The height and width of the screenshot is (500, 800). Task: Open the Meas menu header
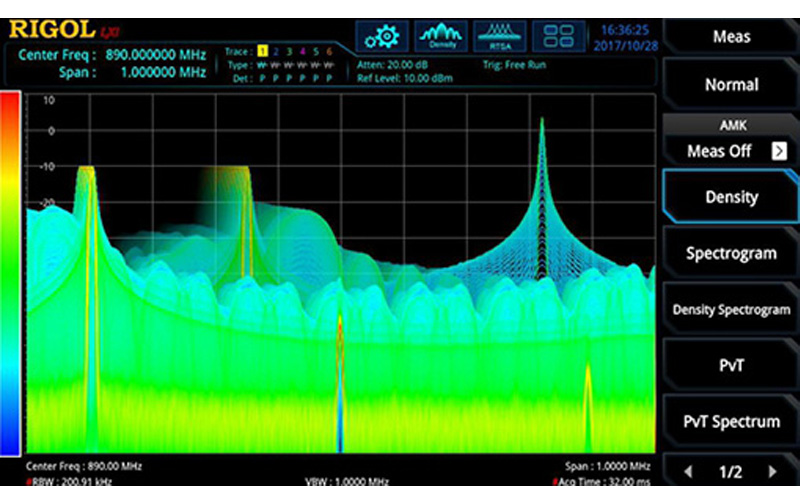coord(731,36)
